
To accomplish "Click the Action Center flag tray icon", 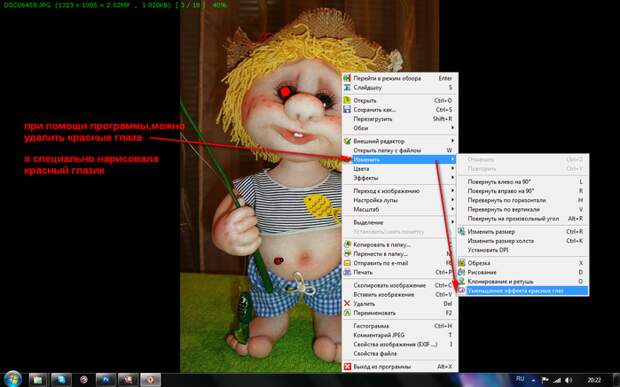I will click(545, 380).
